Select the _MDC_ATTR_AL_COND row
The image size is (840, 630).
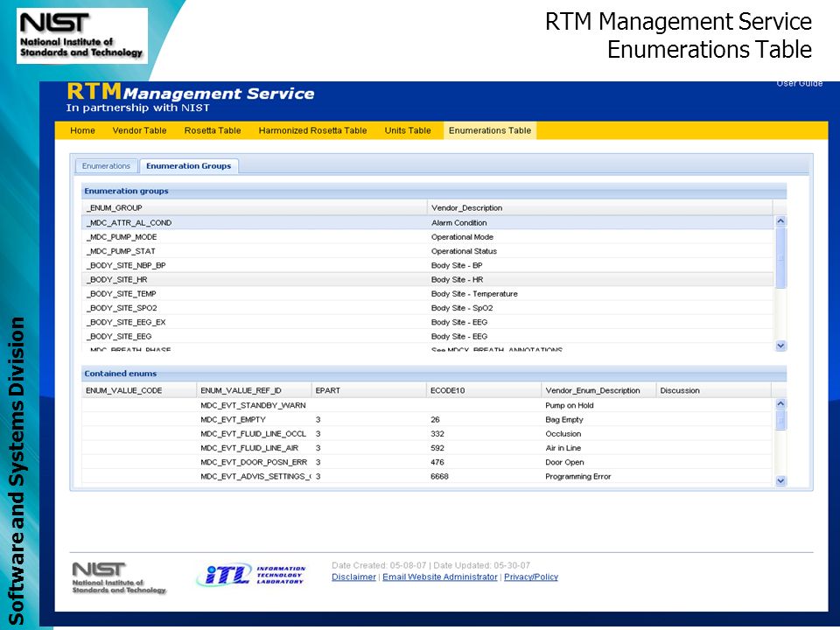coord(428,222)
